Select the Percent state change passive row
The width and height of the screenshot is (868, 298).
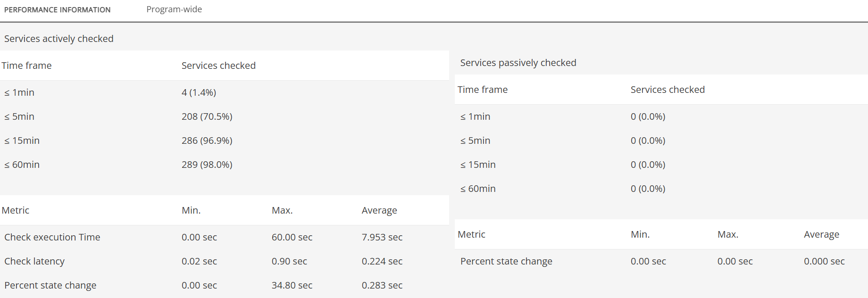506,261
